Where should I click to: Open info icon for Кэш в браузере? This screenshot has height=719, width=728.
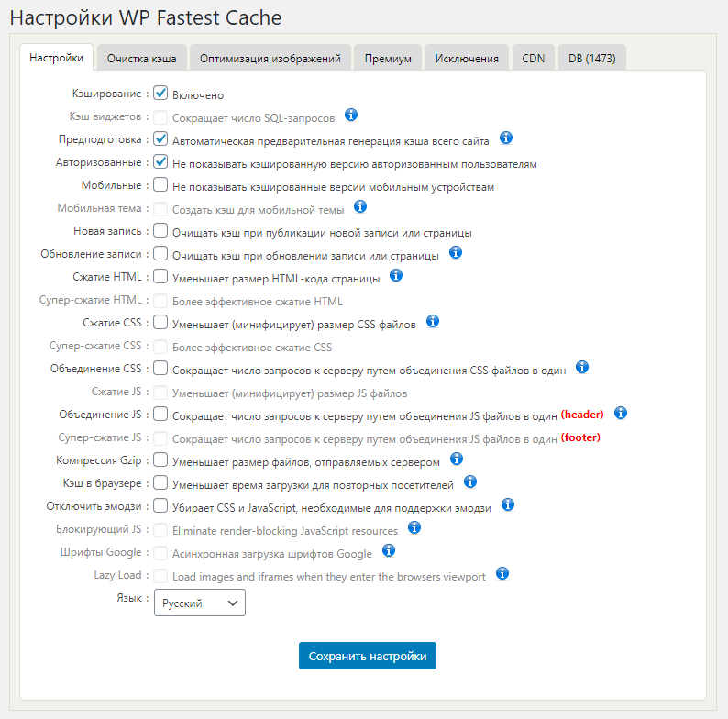(x=471, y=481)
